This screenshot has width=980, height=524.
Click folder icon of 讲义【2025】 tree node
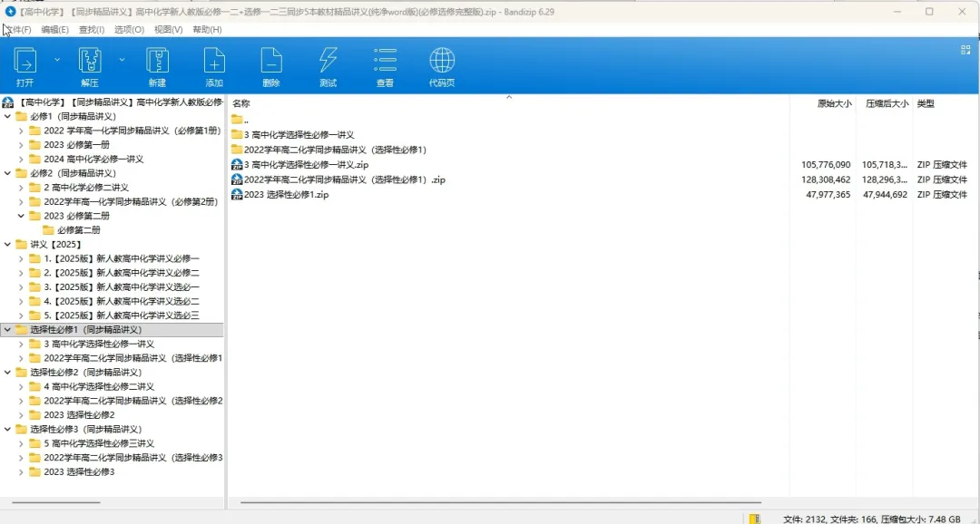tap(21, 244)
